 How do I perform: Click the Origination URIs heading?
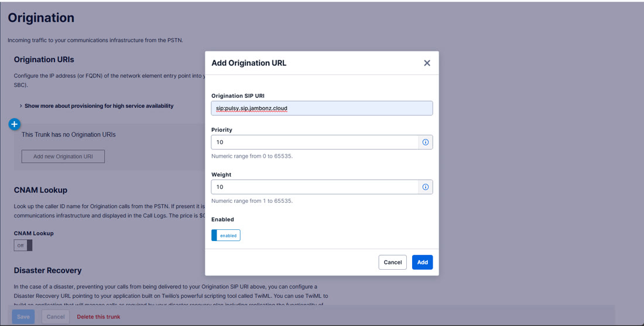[x=44, y=60]
